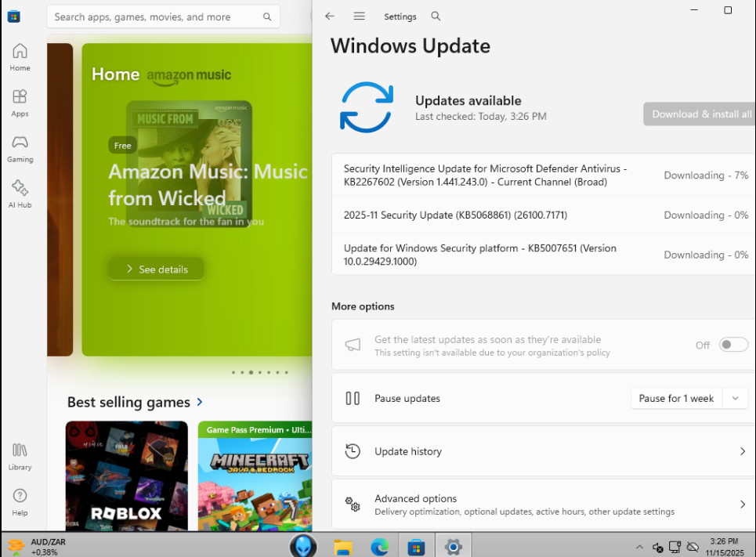Viewport: 756px width, 557px height.
Task: Click See details for Amazon Music
Action: (x=156, y=269)
